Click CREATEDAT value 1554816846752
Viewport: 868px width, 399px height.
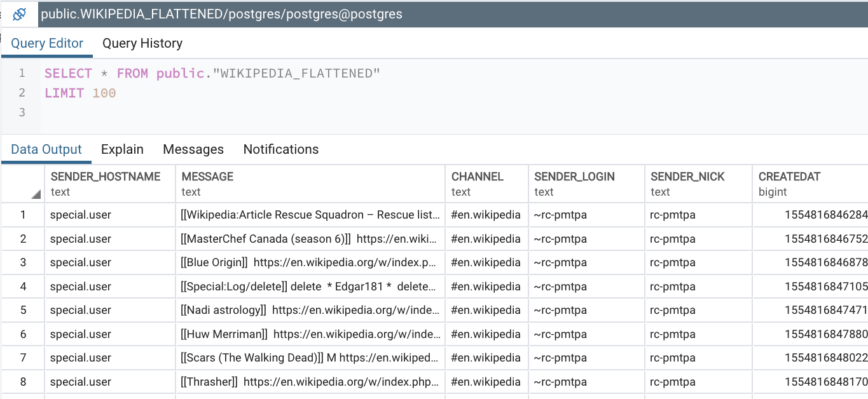pos(810,239)
